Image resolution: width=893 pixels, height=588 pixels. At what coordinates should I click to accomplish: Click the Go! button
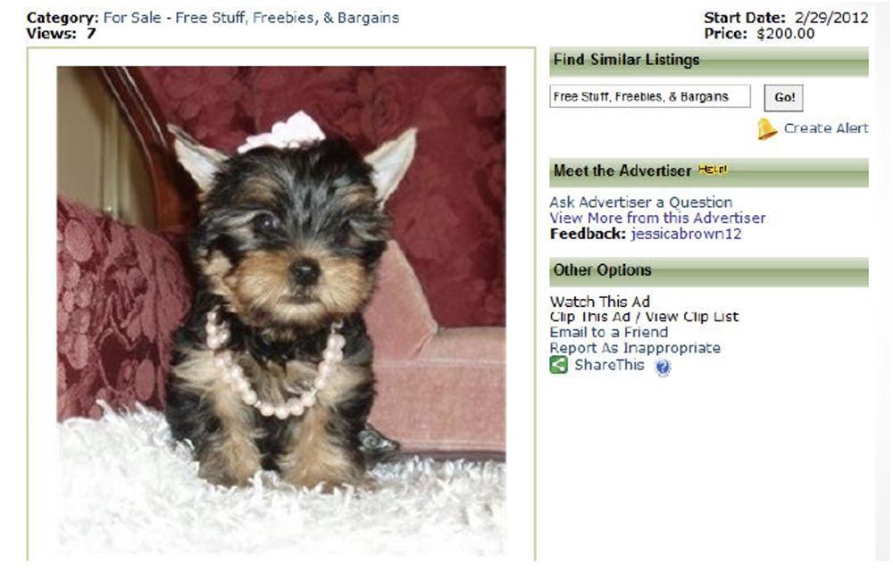click(784, 97)
